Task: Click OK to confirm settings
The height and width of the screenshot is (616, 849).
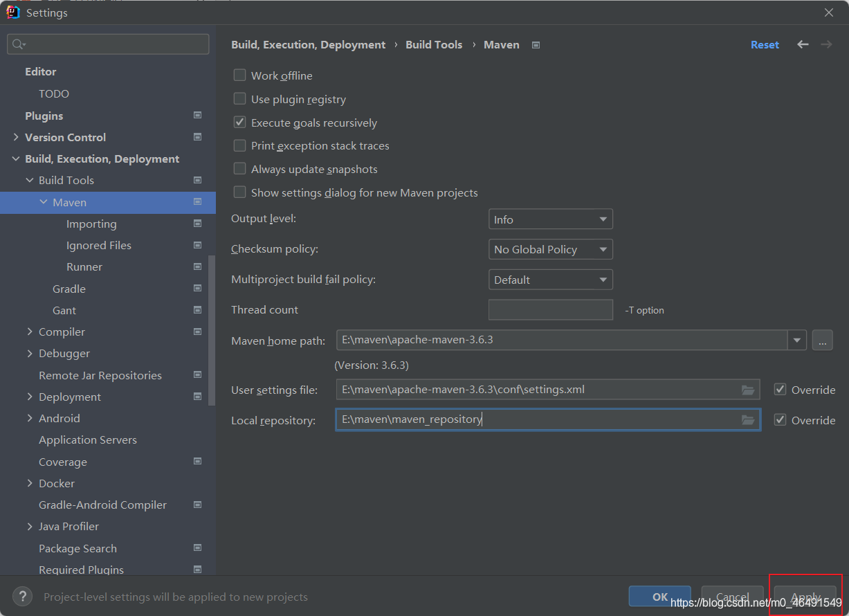Action: [660, 597]
